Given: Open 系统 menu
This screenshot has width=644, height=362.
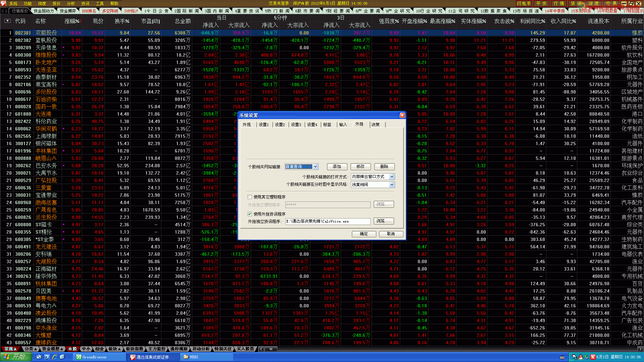Looking at the screenshot, I should coord(13,4).
